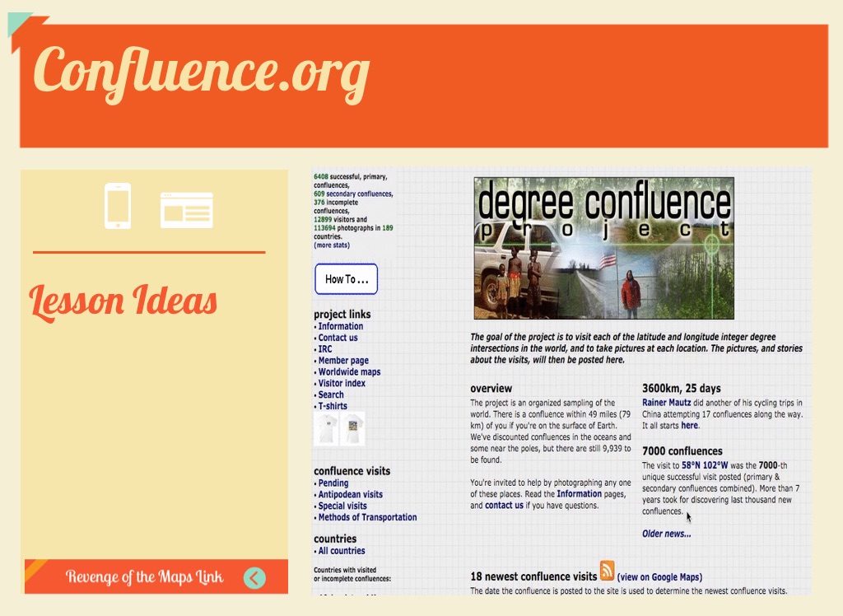The height and width of the screenshot is (616, 843).
Task: Open the 'All countries' listing
Action: coord(340,551)
